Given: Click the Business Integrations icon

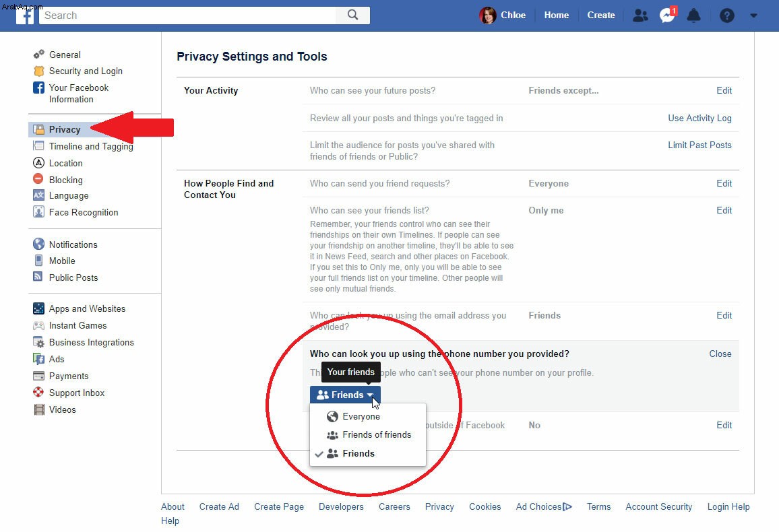Looking at the screenshot, I should coord(39,342).
